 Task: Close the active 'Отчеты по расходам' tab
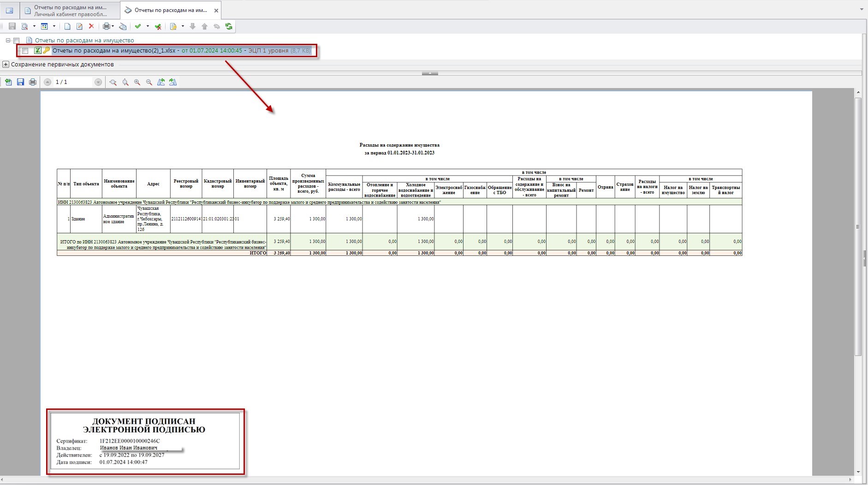(x=216, y=10)
